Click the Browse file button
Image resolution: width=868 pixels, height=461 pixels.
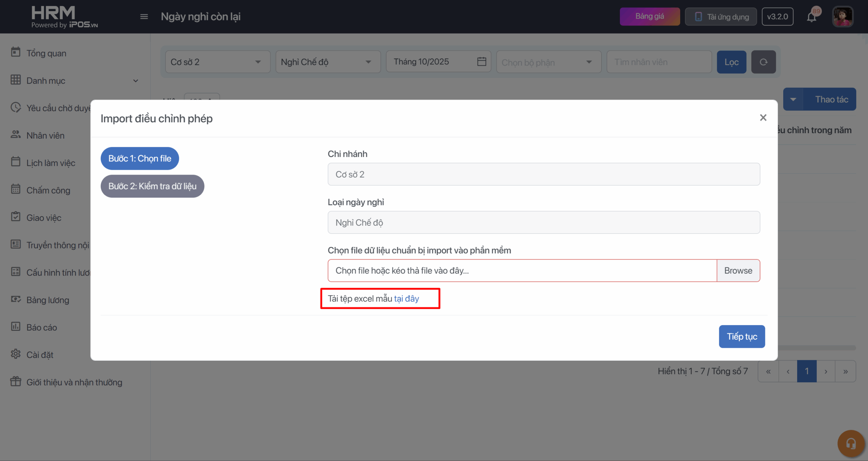[x=738, y=270]
